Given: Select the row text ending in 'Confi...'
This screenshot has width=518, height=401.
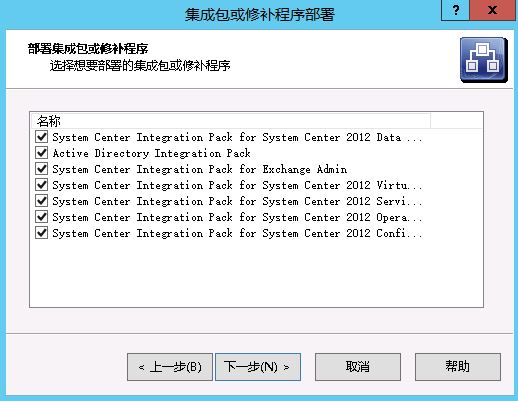Looking at the screenshot, I should pyautogui.click(x=237, y=233).
